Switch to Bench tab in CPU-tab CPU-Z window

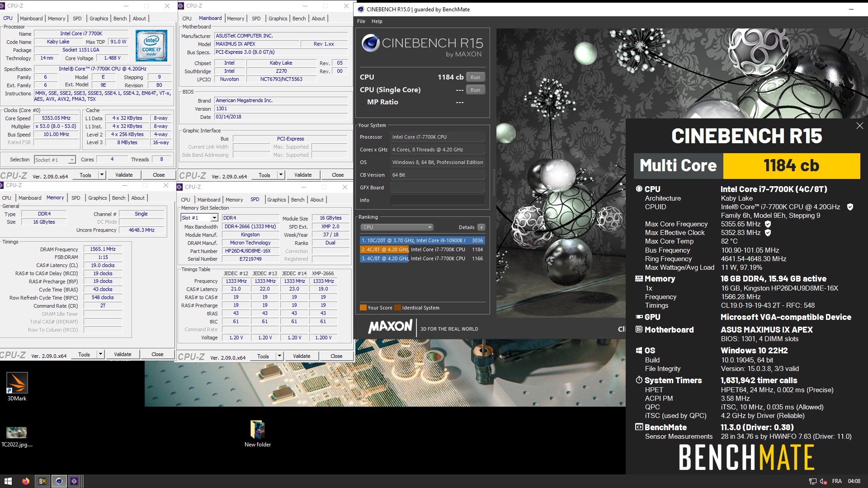120,19
